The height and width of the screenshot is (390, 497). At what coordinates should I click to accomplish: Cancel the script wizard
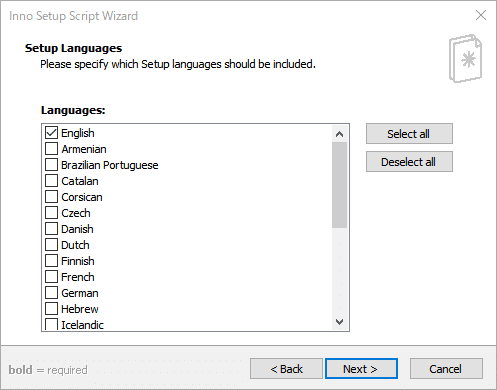point(446,369)
